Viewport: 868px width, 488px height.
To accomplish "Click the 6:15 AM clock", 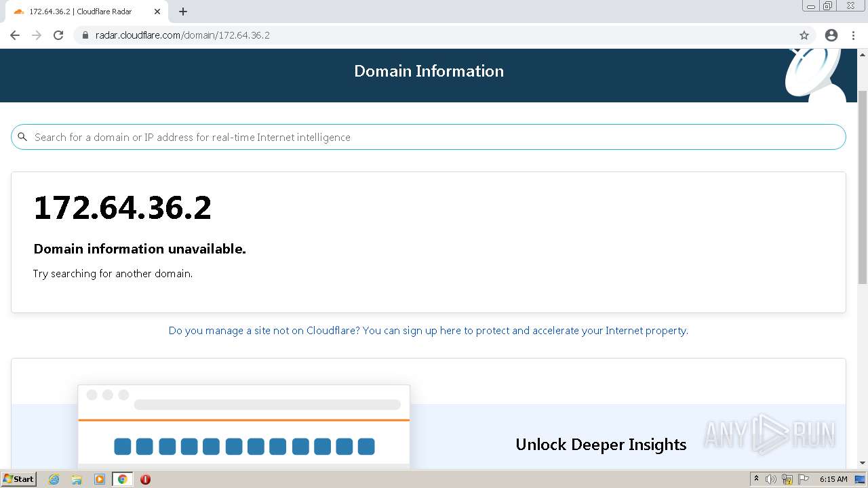I will tap(833, 479).
